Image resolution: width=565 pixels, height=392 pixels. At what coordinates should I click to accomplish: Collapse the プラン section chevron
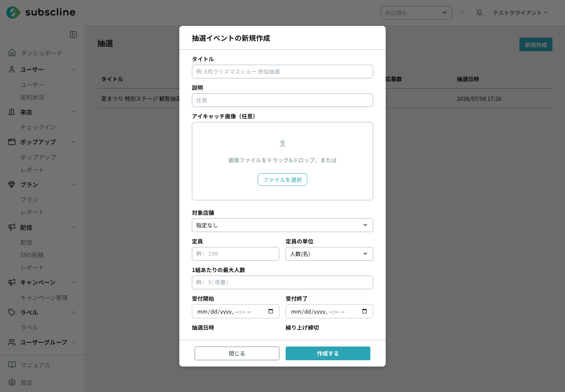tap(73, 185)
